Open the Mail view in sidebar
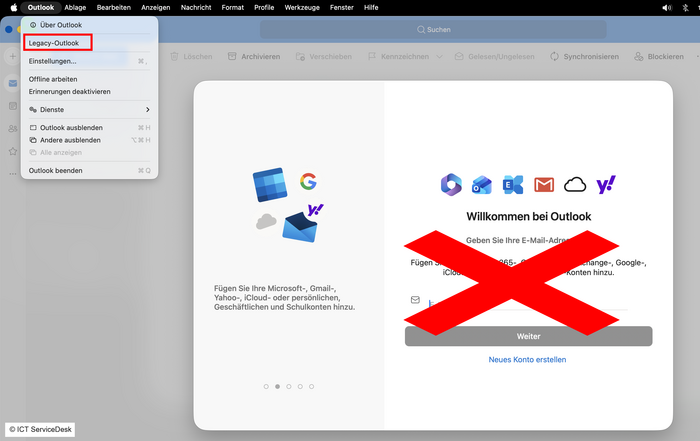Image resolution: width=700 pixels, height=441 pixels. pos(12,83)
